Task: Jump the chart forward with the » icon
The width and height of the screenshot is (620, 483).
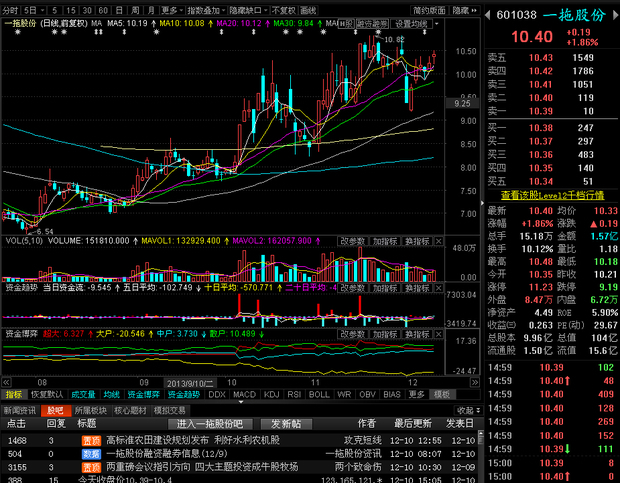Action: tap(474, 382)
